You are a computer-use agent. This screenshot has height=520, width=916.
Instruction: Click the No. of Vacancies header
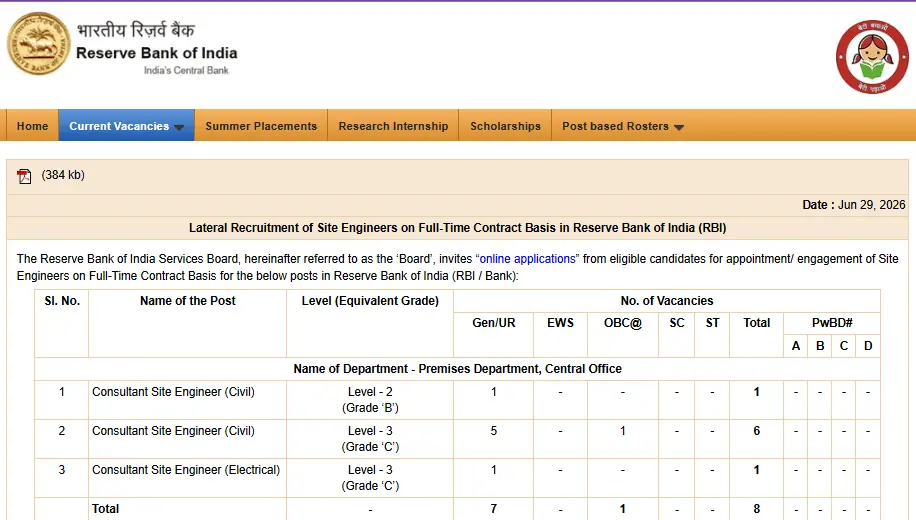tap(667, 301)
